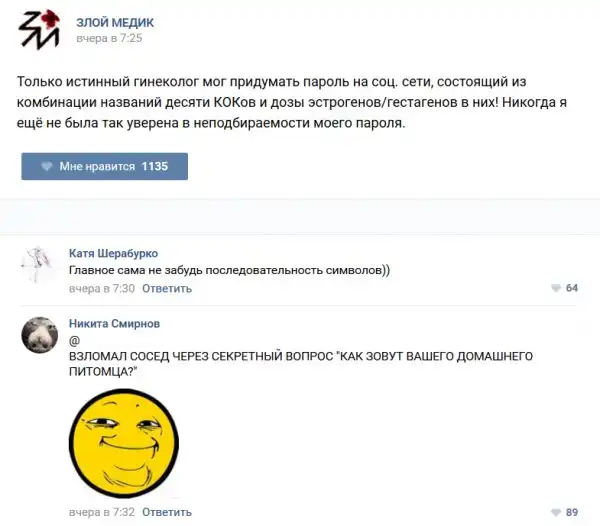Open post timestamp вчера в 7:25
This screenshot has height=526, width=600.
[109, 38]
